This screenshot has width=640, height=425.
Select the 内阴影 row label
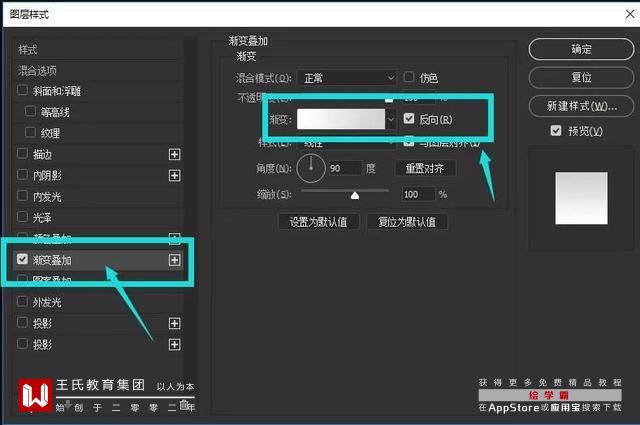47,176
